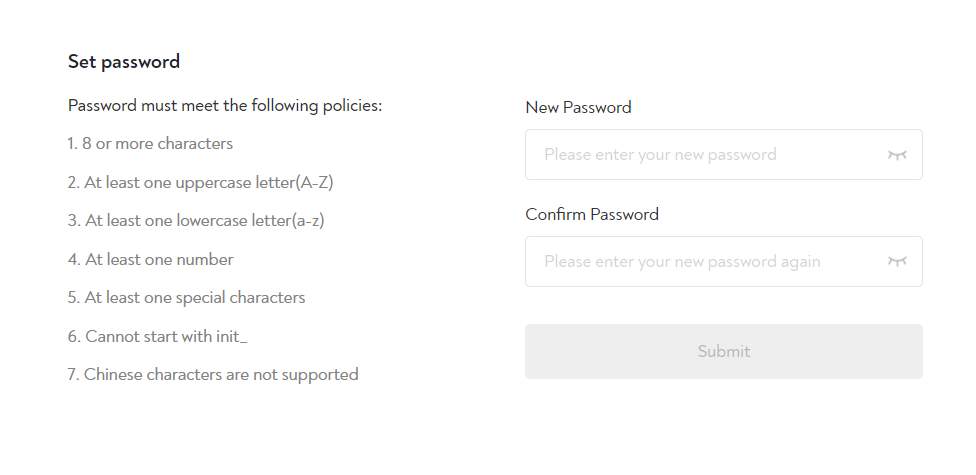Click the "Cannot start with init_" rule

tap(157, 337)
